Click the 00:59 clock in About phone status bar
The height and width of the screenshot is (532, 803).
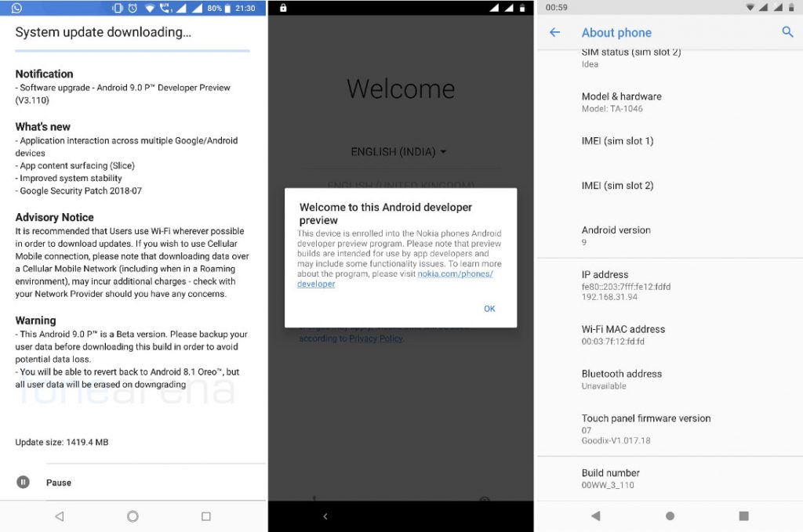click(556, 7)
